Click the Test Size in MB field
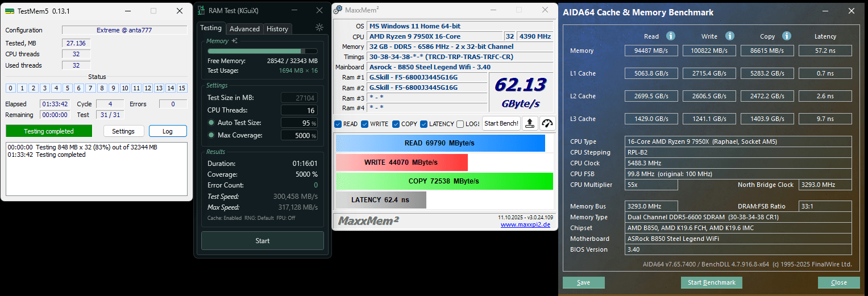The image size is (868, 296). (x=300, y=97)
